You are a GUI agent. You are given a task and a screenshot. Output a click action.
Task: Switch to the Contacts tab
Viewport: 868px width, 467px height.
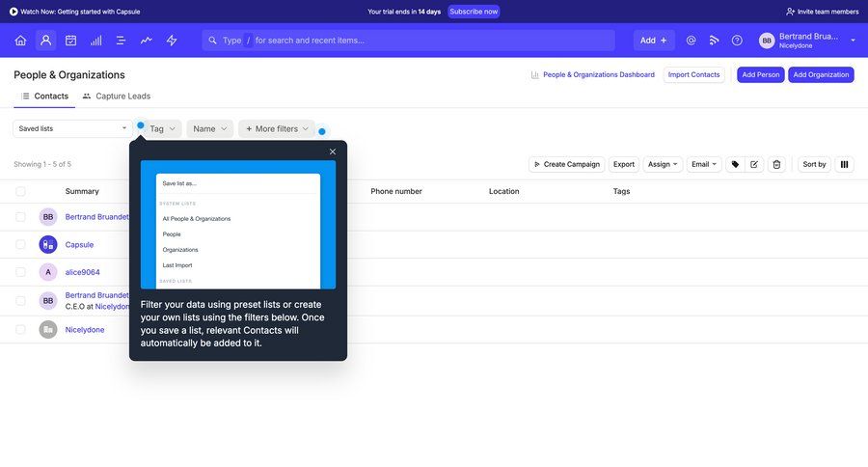click(44, 96)
